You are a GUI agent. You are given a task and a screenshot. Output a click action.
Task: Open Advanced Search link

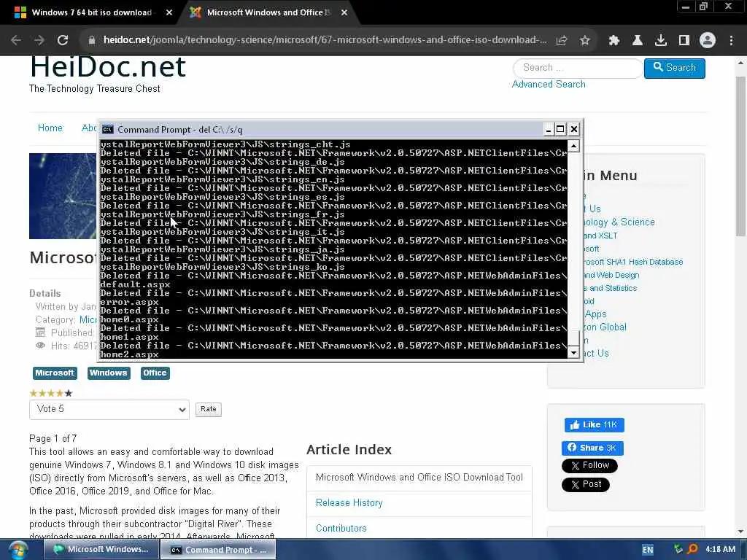pos(549,85)
